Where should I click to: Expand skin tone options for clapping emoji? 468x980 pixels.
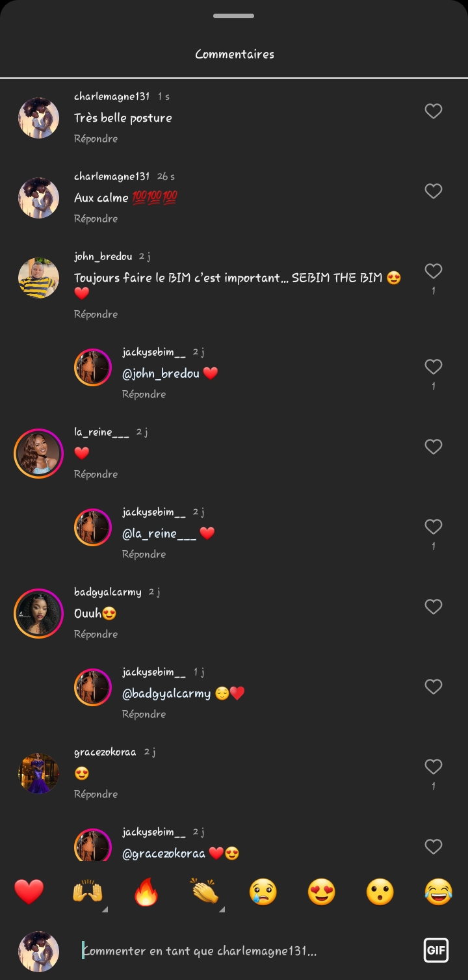(x=222, y=909)
